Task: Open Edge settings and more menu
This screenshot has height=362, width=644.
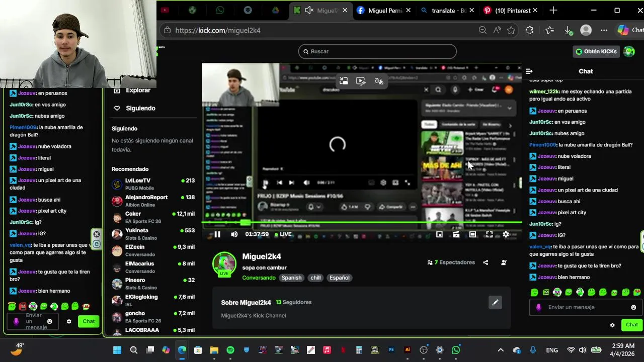Action: coord(604,30)
